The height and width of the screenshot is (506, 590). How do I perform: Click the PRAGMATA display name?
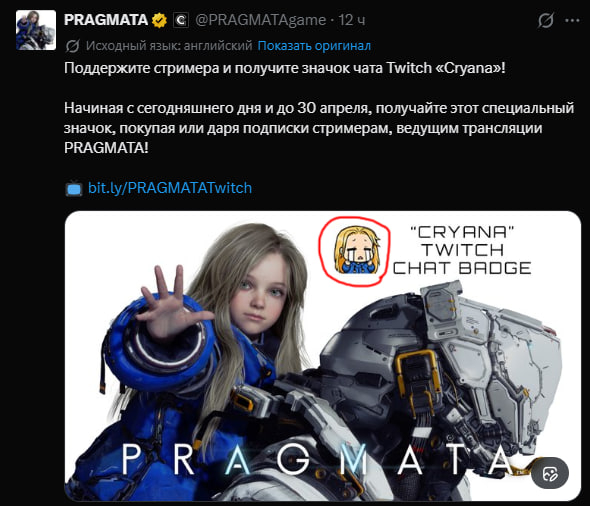click(x=106, y=20)
